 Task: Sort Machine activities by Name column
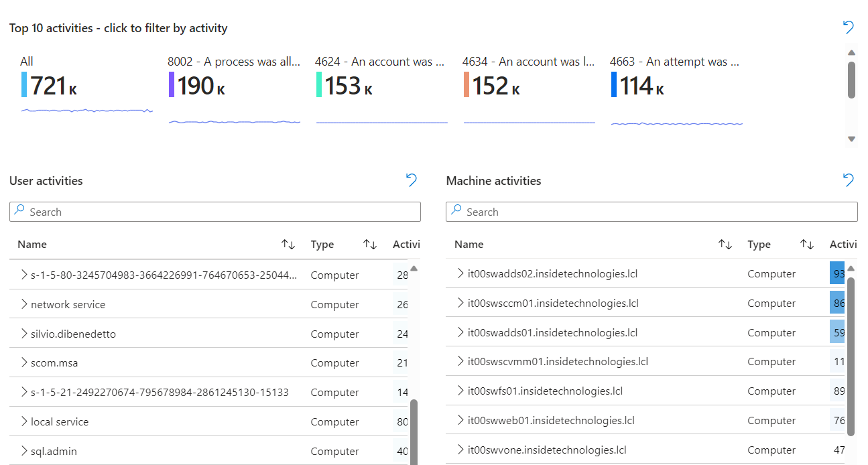tap(725, 245)
